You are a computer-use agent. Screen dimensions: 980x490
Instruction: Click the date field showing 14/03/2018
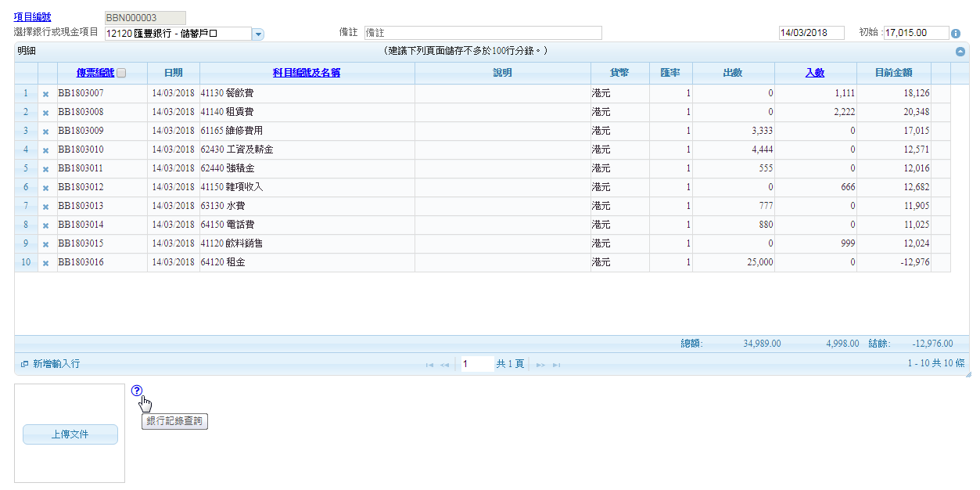811,33
